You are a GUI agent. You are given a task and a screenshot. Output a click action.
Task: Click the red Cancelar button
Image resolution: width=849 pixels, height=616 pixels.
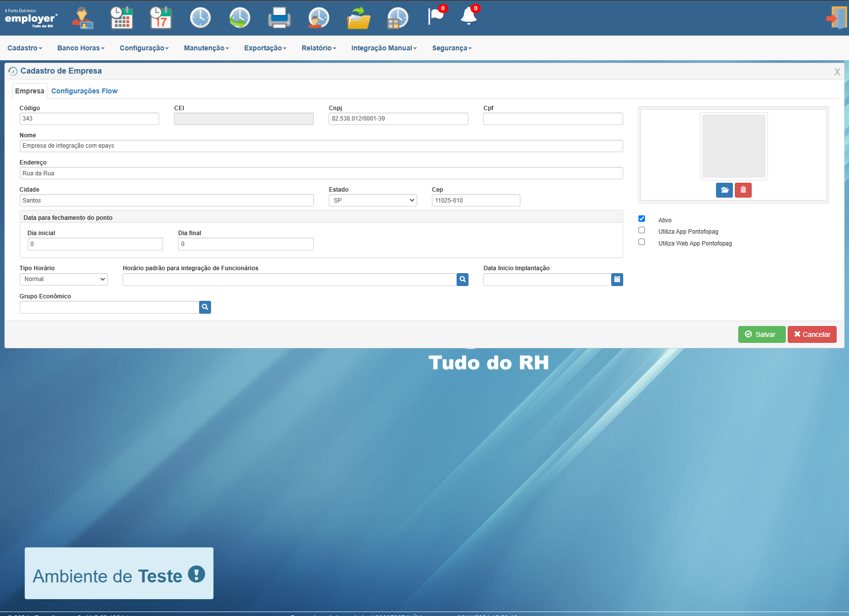click(812, 334)
